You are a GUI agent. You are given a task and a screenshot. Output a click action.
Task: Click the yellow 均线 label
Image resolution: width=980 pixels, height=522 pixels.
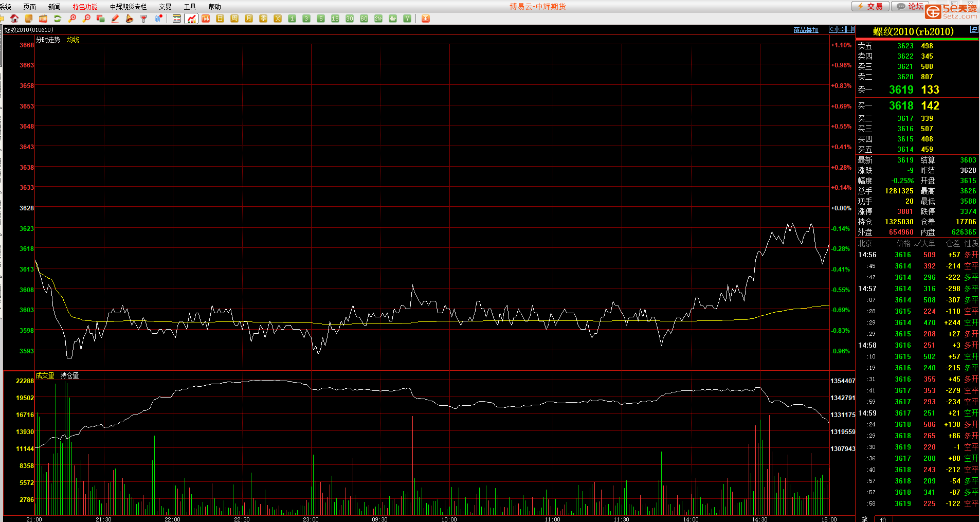(x=73, y=40)
